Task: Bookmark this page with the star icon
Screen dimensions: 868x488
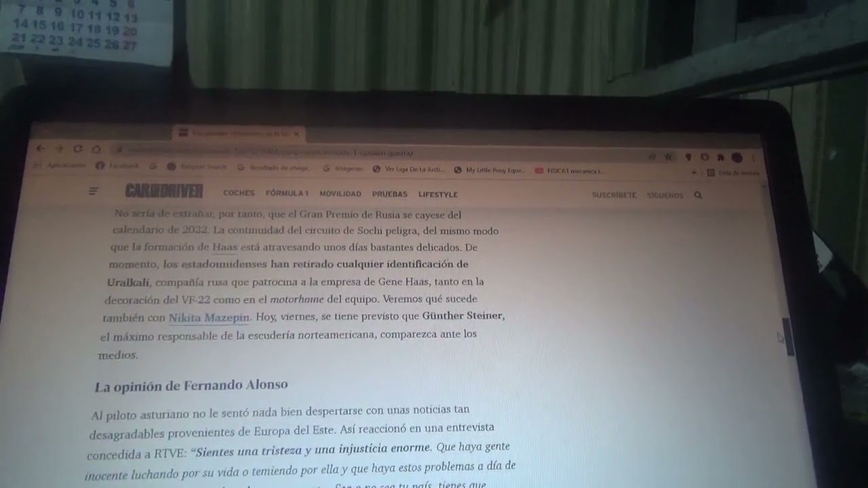Action: click(668, 157)
